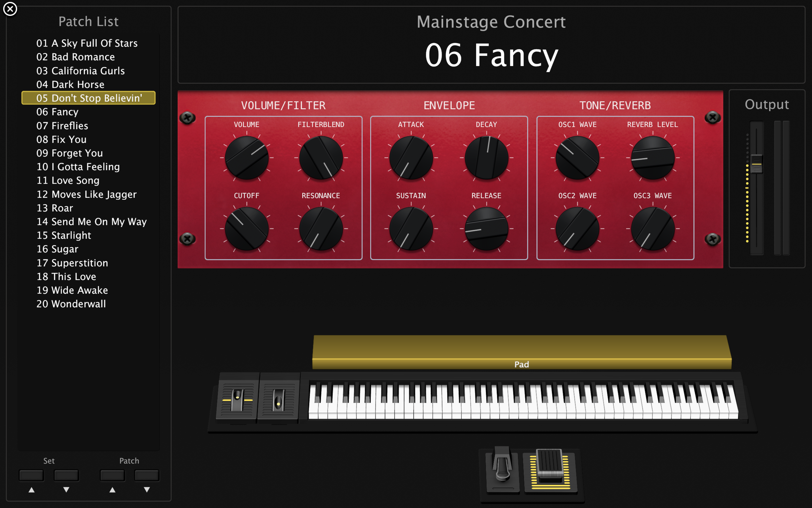Click the CUTOFF knob

tap(247, 228)
